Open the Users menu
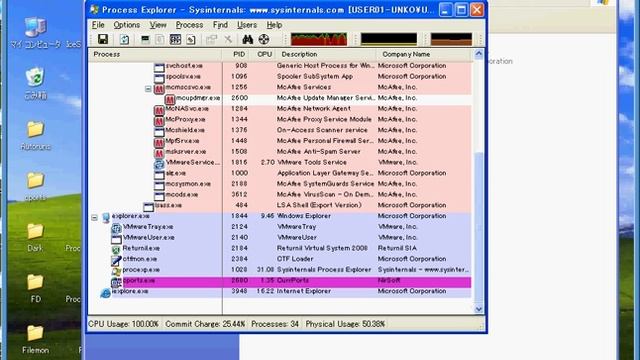The width and height of the screenshot is (640, 360). coord(247,25)
